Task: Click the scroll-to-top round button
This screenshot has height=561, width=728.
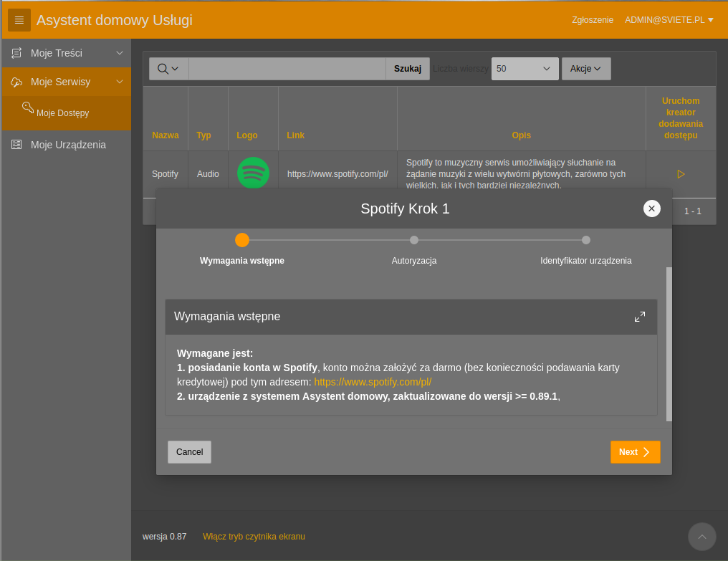Action: [x=702, y=537]
